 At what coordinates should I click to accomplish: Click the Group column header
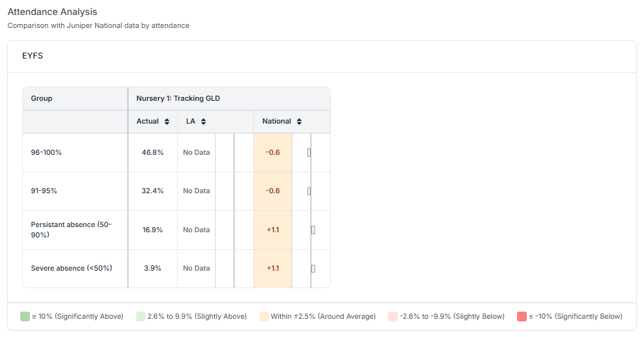pyautogui.click(x=42, y=98)
